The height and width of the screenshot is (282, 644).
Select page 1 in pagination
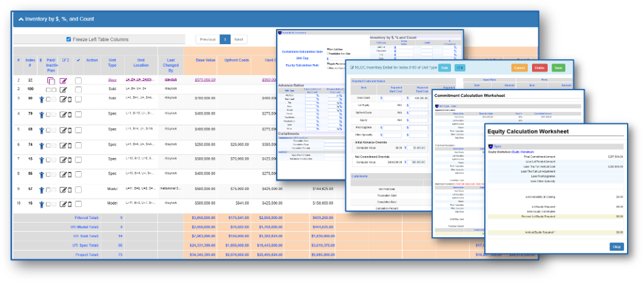(x=225, y=39)
